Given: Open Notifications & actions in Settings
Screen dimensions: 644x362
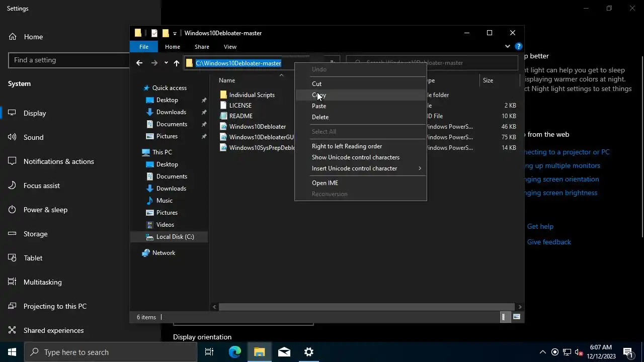Looking at the screenshot, I should click(x=58, y=161).
